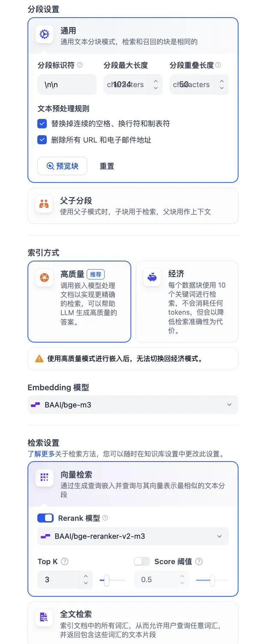Click the 分段标识符 input field
266x644 pixels.
(x=67, y=85)
